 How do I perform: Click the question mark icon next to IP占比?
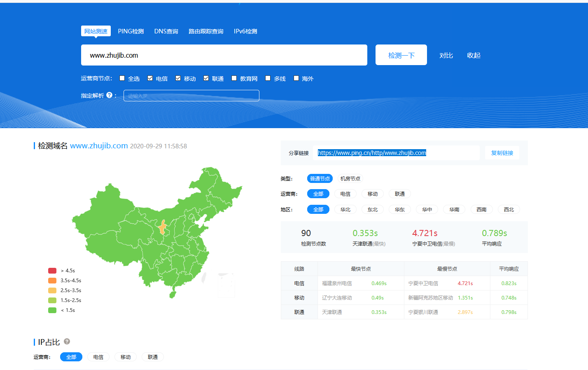[67, 341]
